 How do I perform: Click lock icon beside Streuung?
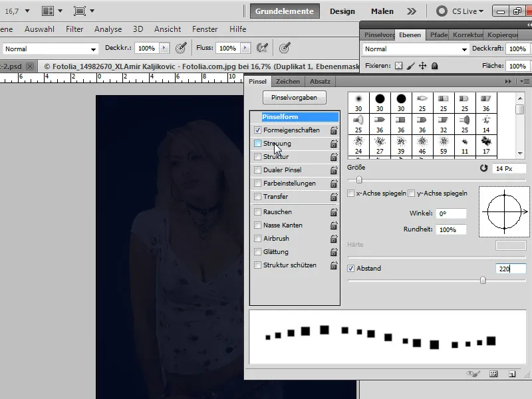(x=334, y=144)
